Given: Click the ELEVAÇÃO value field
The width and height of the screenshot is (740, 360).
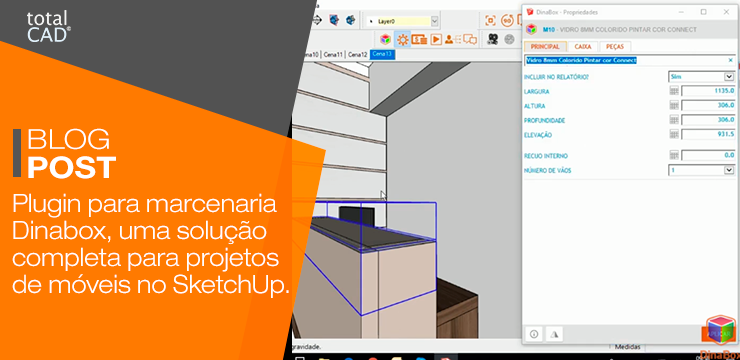Looking at the screenshot, I should (x=708, y=134).
